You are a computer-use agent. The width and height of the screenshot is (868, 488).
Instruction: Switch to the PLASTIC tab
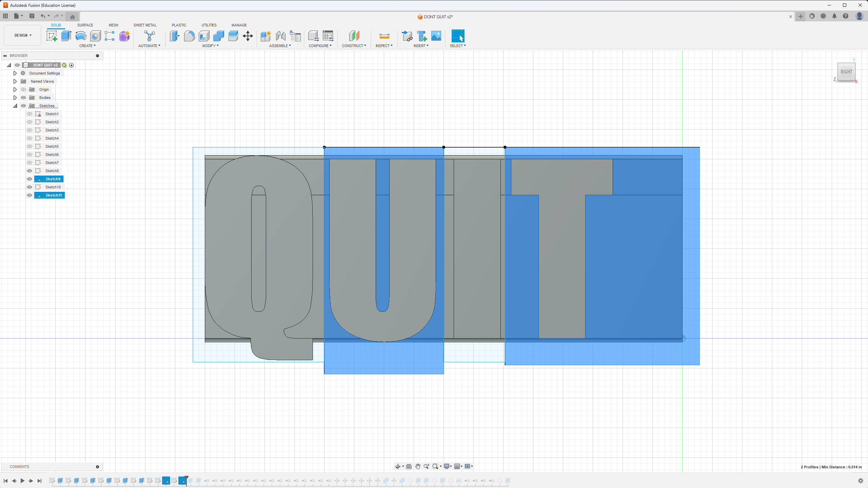pos(179,25)
